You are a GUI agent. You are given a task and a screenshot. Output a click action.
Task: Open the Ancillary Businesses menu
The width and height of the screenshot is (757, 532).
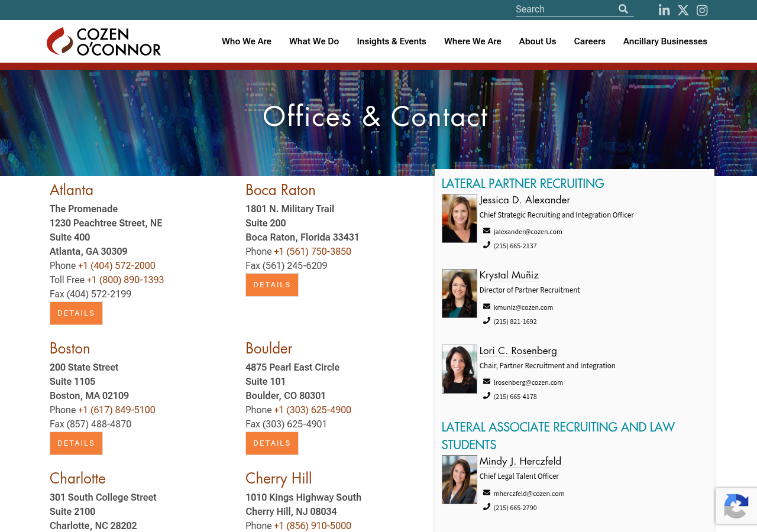point(665,41)
